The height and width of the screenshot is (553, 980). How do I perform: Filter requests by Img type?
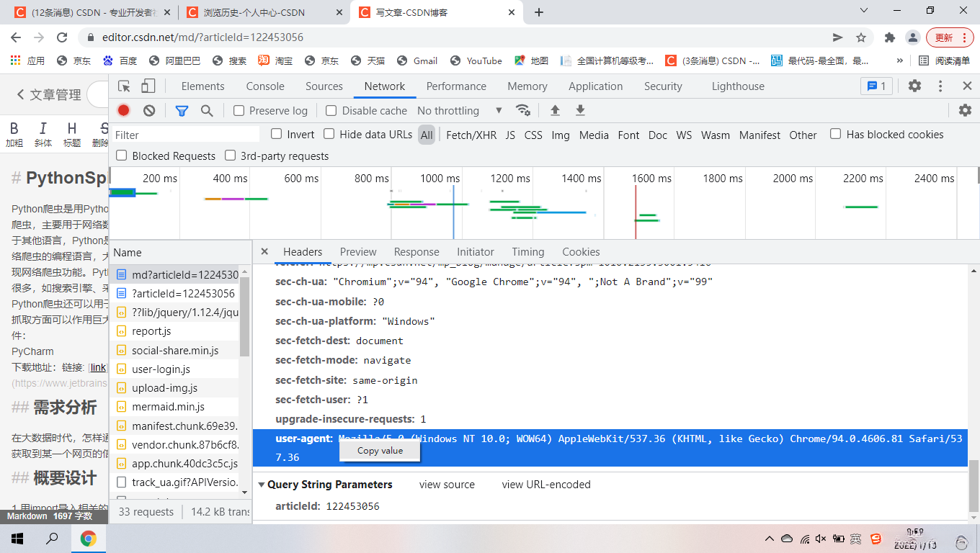561,135
